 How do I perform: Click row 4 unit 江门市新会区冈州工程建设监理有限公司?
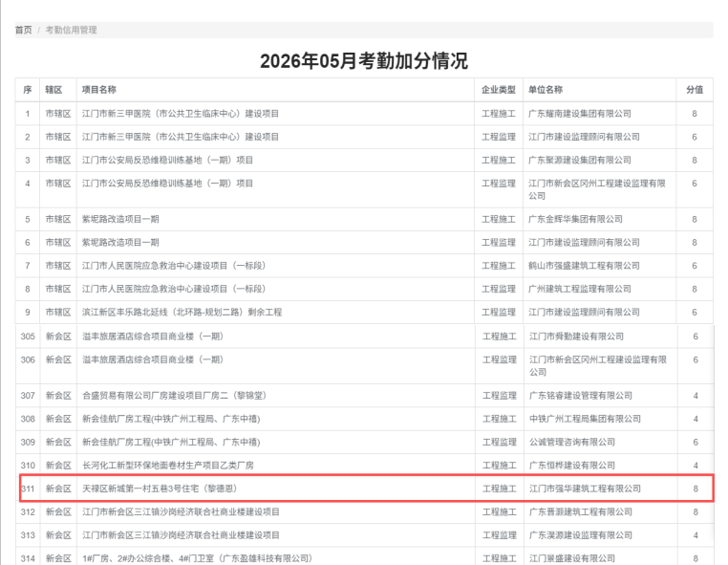tap(597, 189)
